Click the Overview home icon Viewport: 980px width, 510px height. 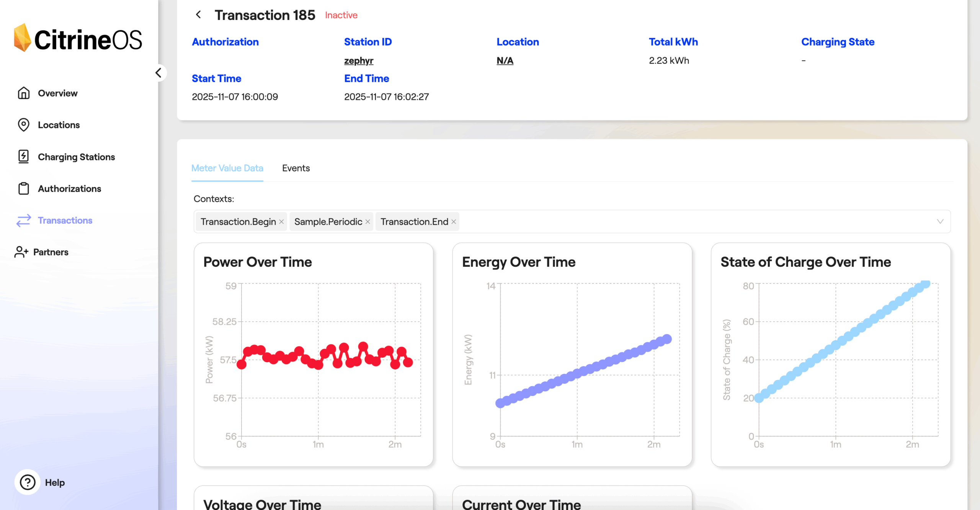coord(24,93)
